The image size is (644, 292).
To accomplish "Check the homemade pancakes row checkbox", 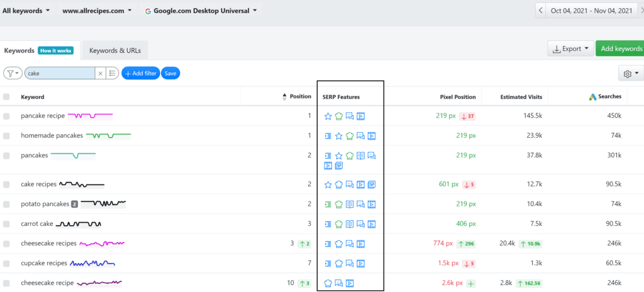I will pos(6,136).
